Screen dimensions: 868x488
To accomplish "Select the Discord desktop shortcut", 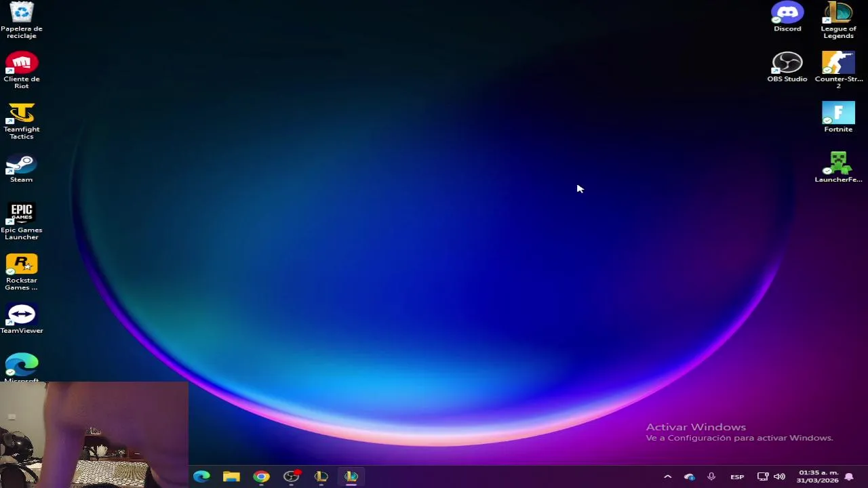I will (787, 17).
